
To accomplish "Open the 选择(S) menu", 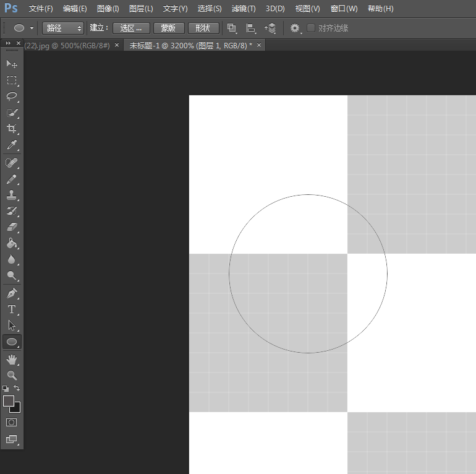I will (210, 9).
